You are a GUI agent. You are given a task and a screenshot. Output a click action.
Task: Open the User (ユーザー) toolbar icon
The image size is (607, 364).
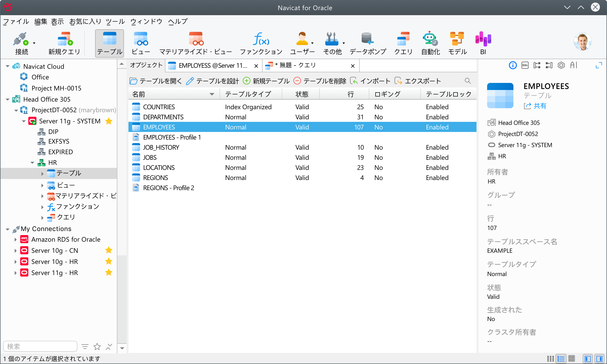tap(302, 43)
